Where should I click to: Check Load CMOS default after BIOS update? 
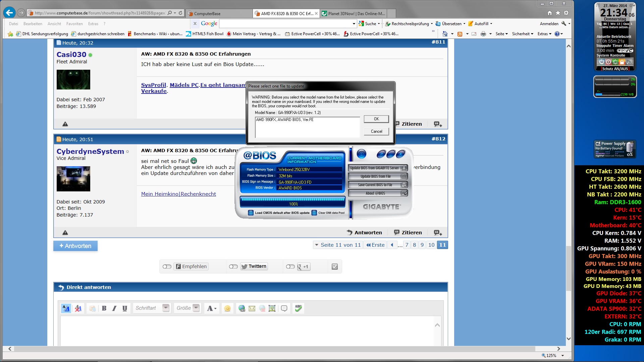(251, 213)
